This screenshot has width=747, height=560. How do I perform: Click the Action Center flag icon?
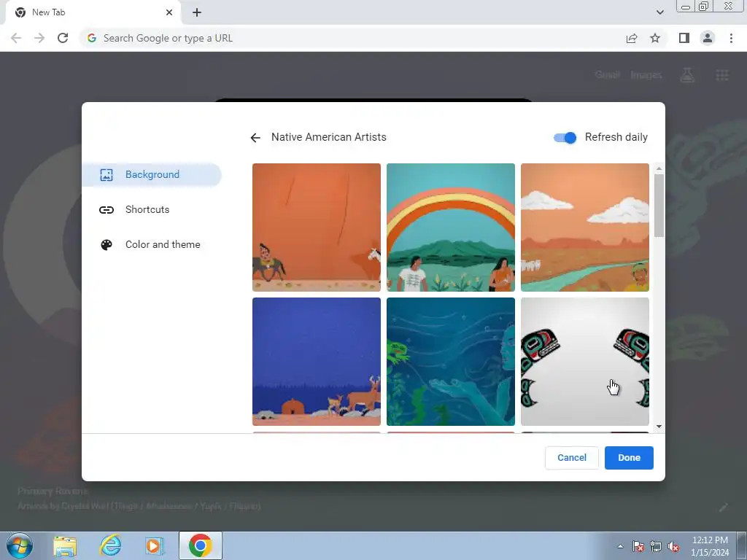tap(638, 546)
